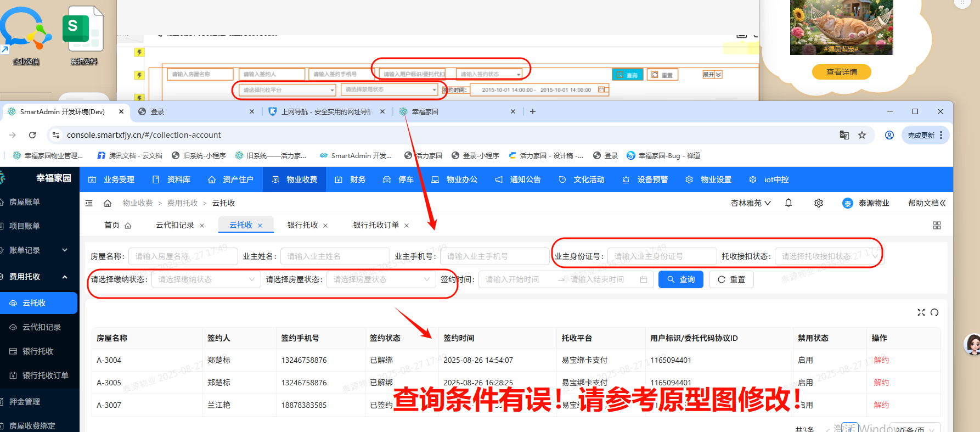Image resolution: width=980 pixels, height=432 pixels.
Task: Click the 重置 reset button
Action: [x=731, y=279]
